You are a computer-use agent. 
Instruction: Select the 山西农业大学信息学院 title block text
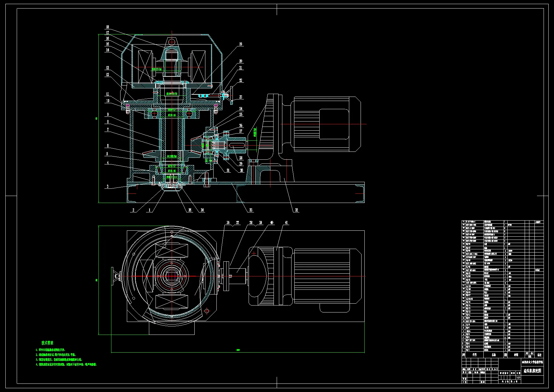click(x=533, y=362)
